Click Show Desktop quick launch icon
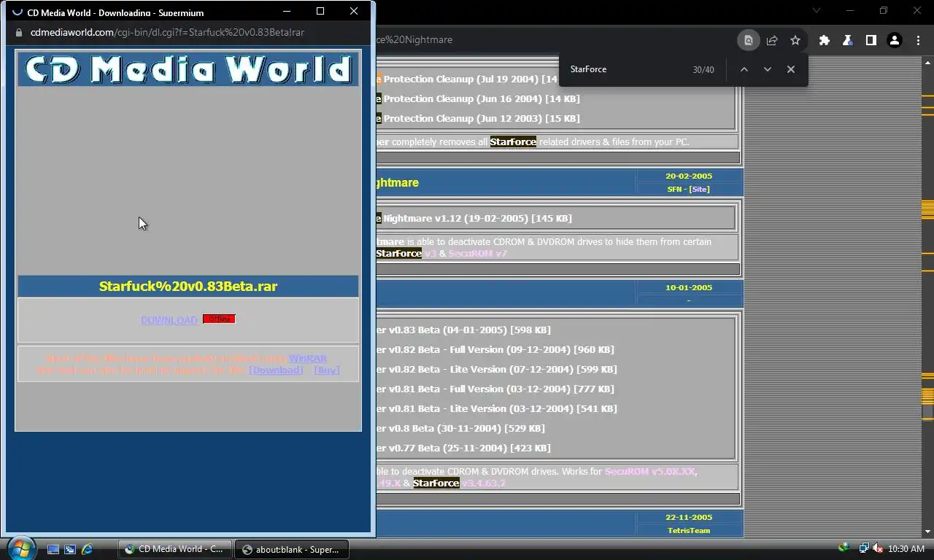This screenshot has height=560, width=934. pos(53,549)
